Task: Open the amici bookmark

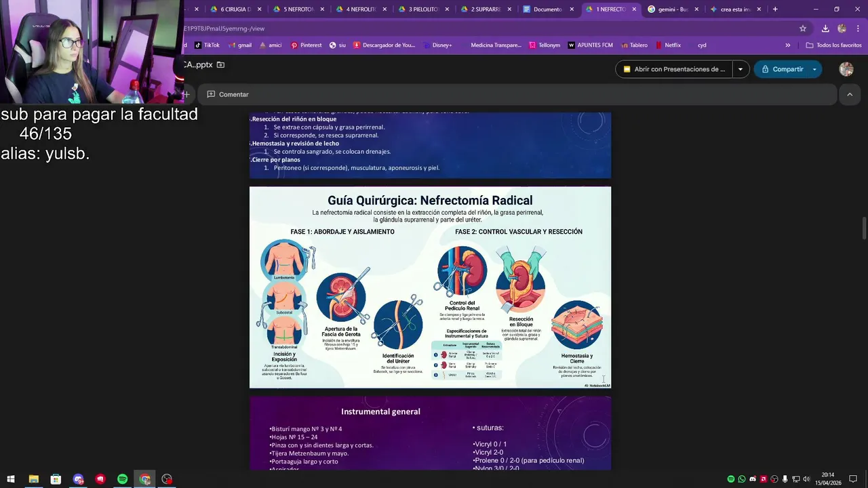Action: 270,45
